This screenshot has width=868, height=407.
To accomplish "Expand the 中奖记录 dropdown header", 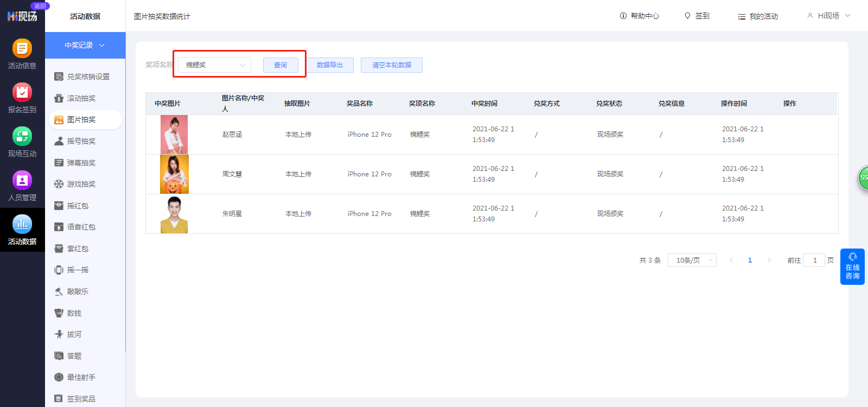I will (x=85, y=46).
